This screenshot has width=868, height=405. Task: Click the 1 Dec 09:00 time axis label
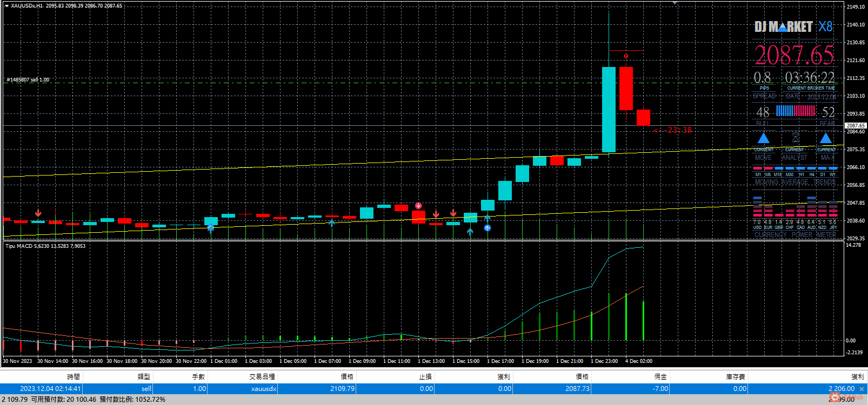(x=362, y=361)
